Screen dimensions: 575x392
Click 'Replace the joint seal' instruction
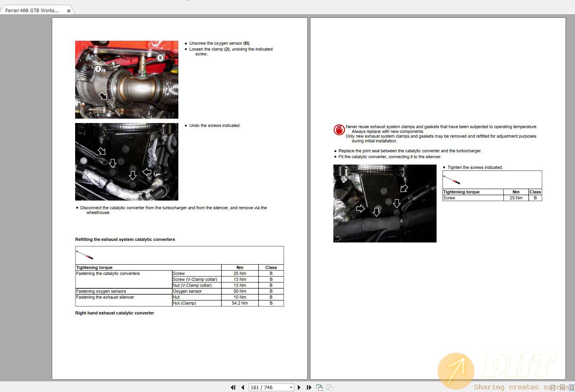410,151
